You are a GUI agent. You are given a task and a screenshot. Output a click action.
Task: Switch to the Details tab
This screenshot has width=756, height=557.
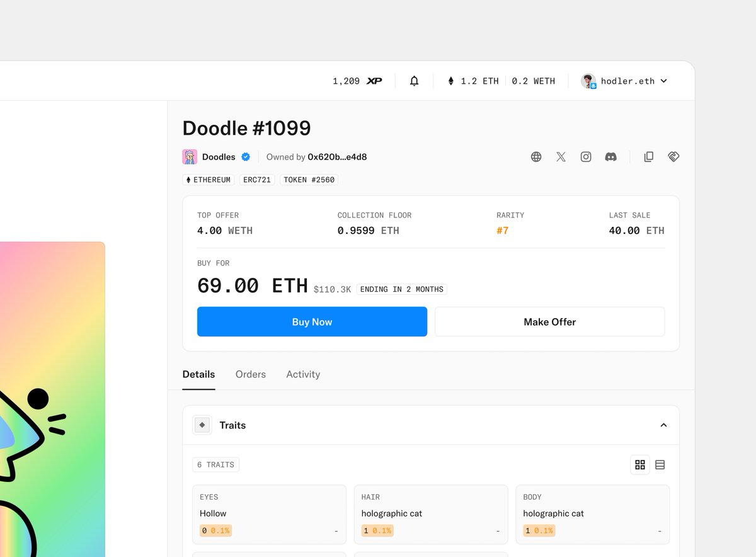[198, 374]
